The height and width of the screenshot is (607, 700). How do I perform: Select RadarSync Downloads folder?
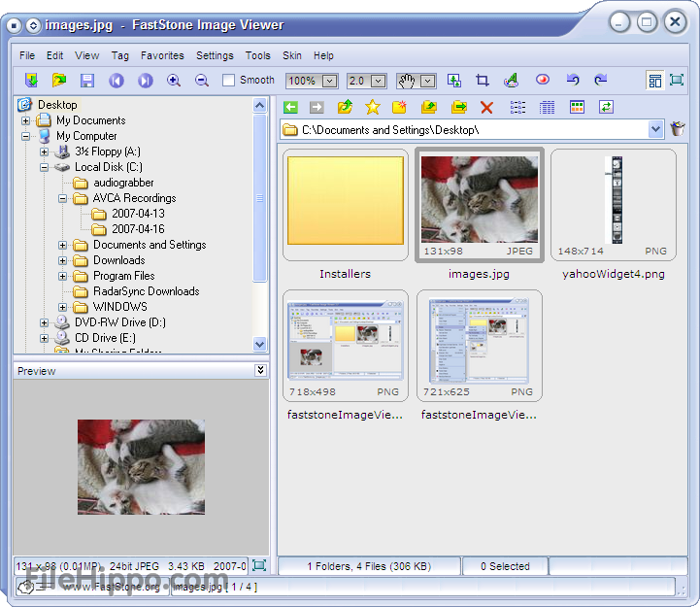147,291
